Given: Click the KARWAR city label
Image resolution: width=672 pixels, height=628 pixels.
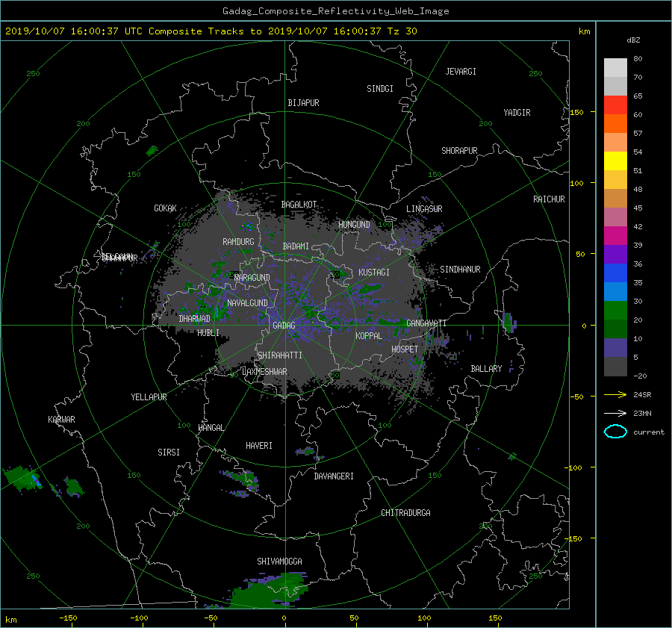Looking at the screenshot, I should [61, 420].
